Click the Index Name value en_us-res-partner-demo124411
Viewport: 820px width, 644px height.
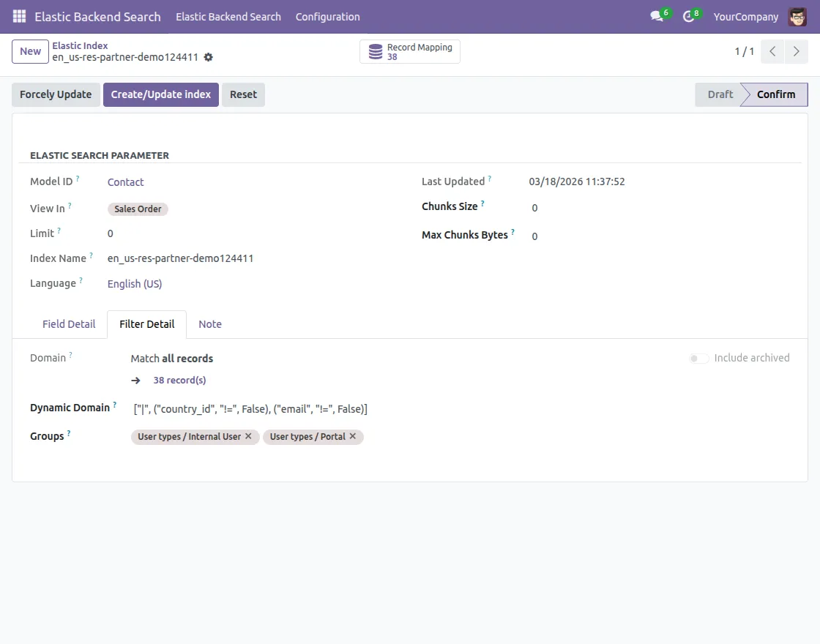180,258
